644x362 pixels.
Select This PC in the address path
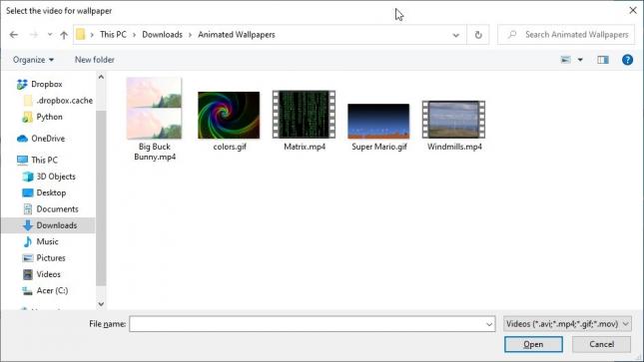pyautogui.click(x=113, y=35)
